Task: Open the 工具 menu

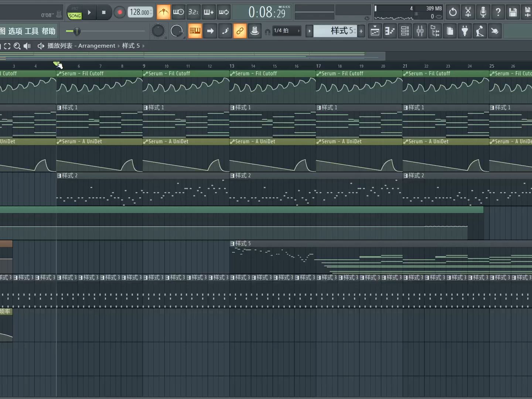Action: tap(32, 31)
